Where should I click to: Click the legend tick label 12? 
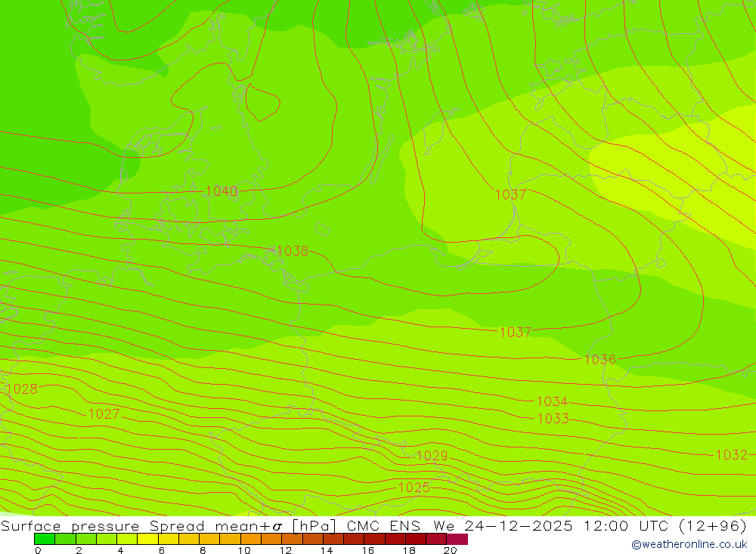point(286,550)
